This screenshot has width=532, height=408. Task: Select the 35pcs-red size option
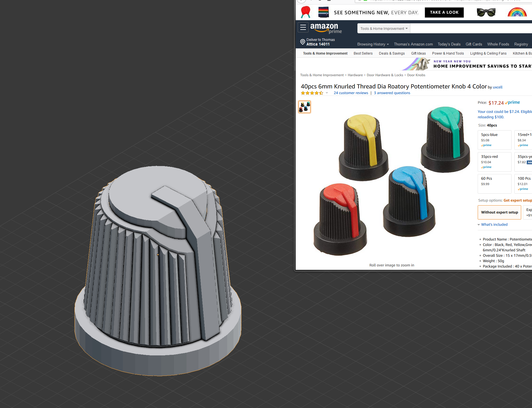[x=494, y=162]
